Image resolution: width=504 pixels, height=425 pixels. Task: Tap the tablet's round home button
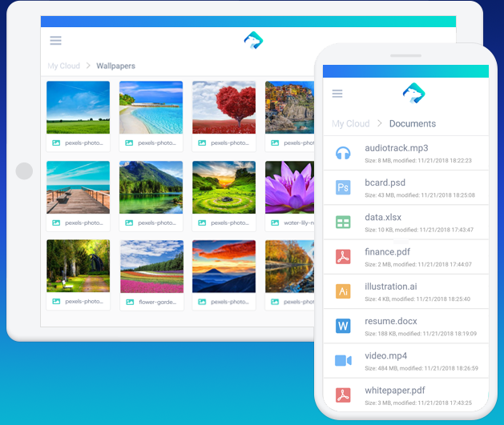[24, 170]
